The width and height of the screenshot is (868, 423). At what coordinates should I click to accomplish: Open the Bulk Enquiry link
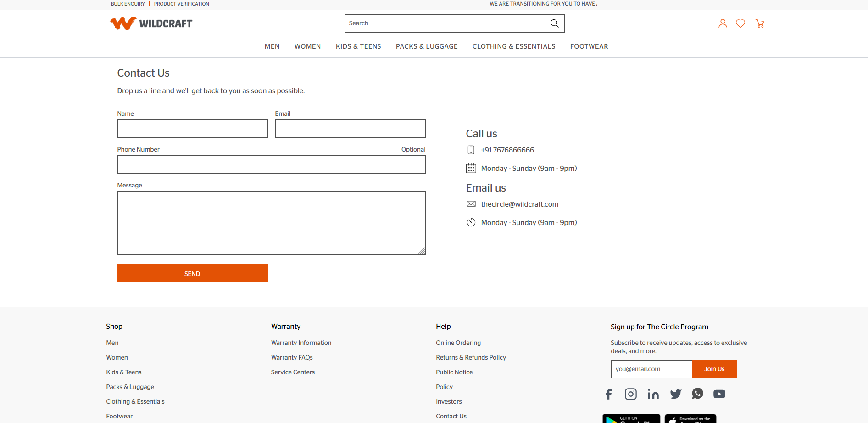128,4
